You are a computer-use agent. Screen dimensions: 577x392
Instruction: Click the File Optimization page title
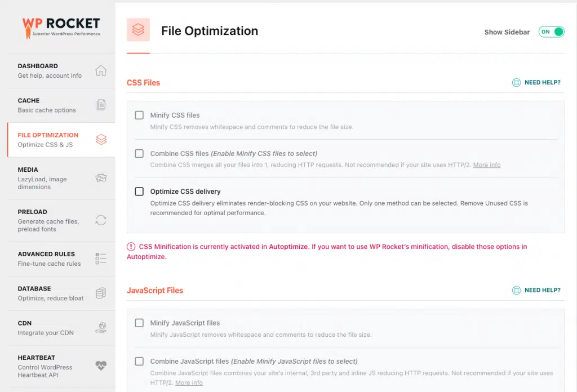click(x=210, y=31)
